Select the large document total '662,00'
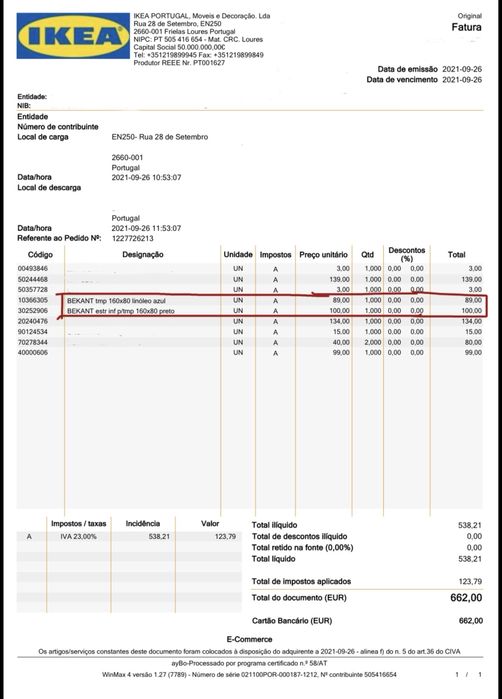 (x=466, y=598)
